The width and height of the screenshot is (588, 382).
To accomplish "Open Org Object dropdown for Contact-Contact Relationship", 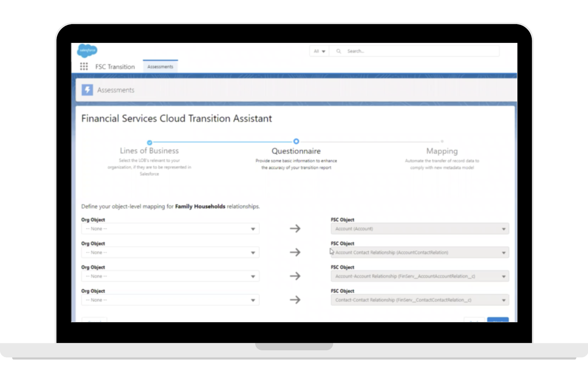I will tap(170, 300).
